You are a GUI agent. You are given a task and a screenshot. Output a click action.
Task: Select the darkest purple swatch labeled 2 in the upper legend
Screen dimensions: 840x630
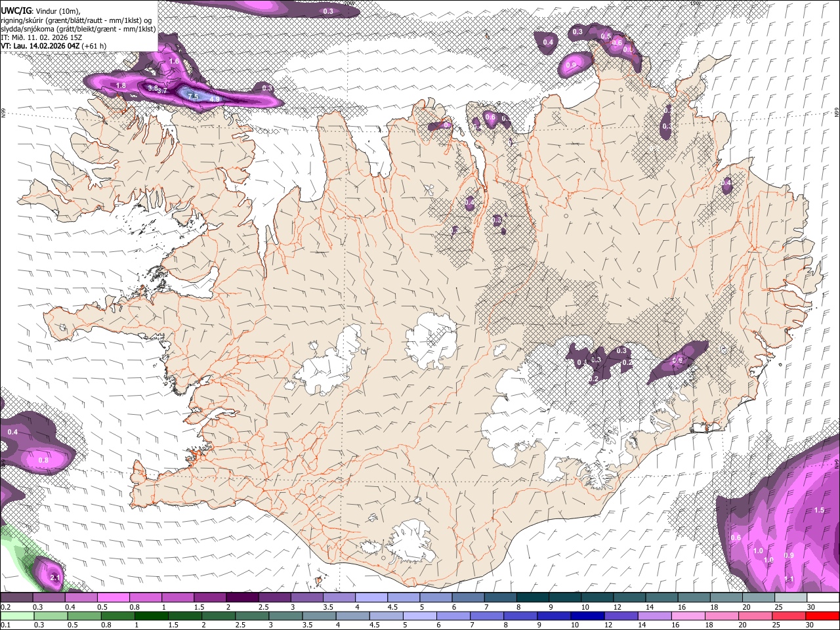point(241,598)
